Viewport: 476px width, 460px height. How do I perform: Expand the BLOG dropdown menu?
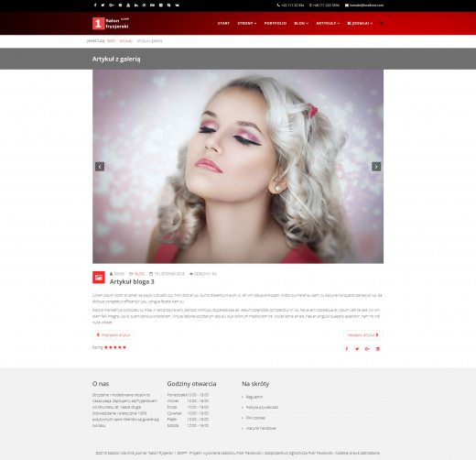point(301,23)
